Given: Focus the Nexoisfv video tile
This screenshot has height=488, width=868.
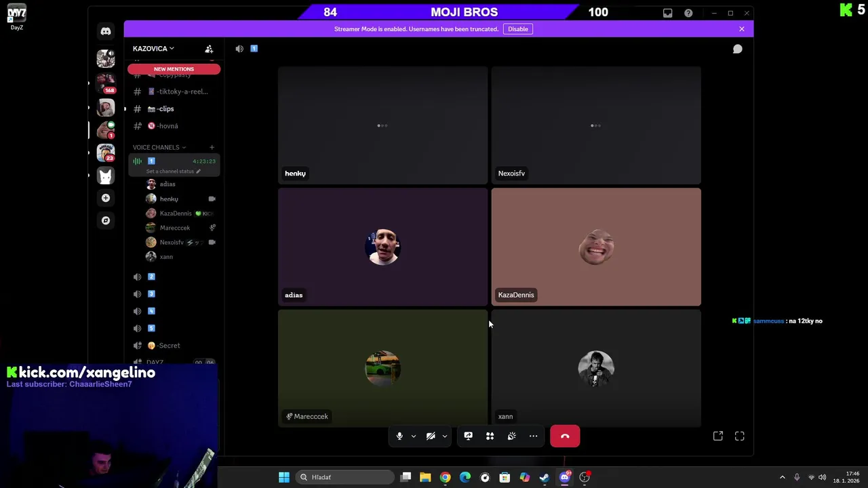Looking at the screenshot, I should (596, 125).
